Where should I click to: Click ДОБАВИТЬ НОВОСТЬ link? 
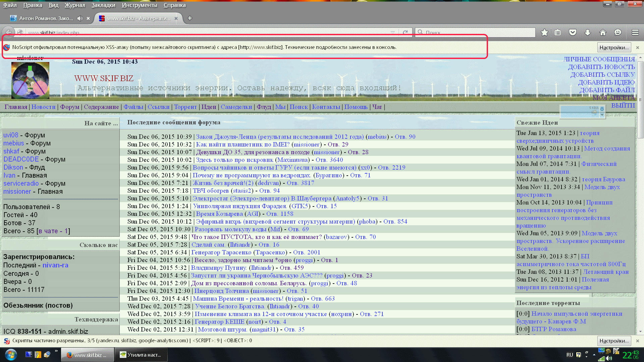coord(601,67)
